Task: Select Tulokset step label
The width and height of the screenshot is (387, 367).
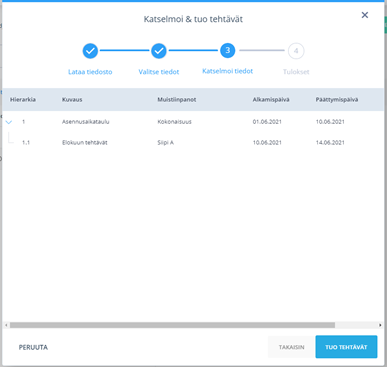Action: 296,72
